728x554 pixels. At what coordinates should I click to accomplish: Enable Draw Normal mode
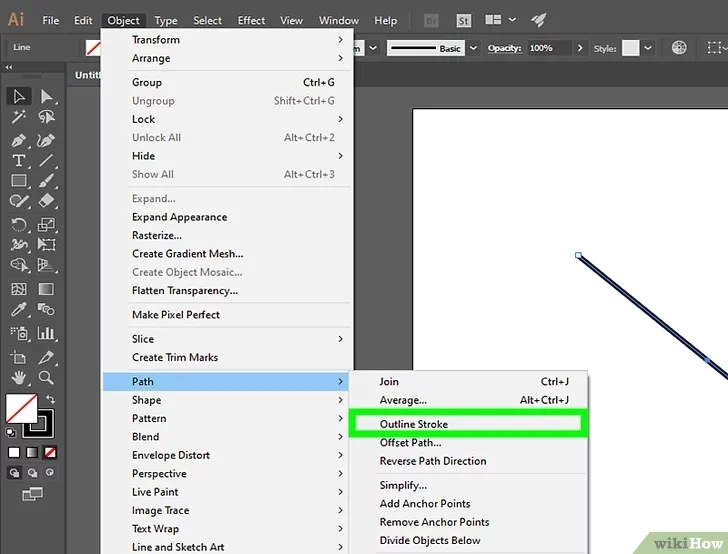click(14, 473)
